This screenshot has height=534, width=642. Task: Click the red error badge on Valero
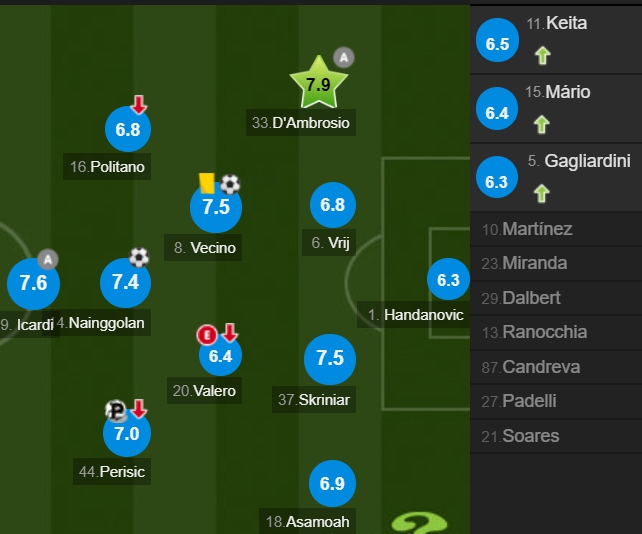coord(207,335)
